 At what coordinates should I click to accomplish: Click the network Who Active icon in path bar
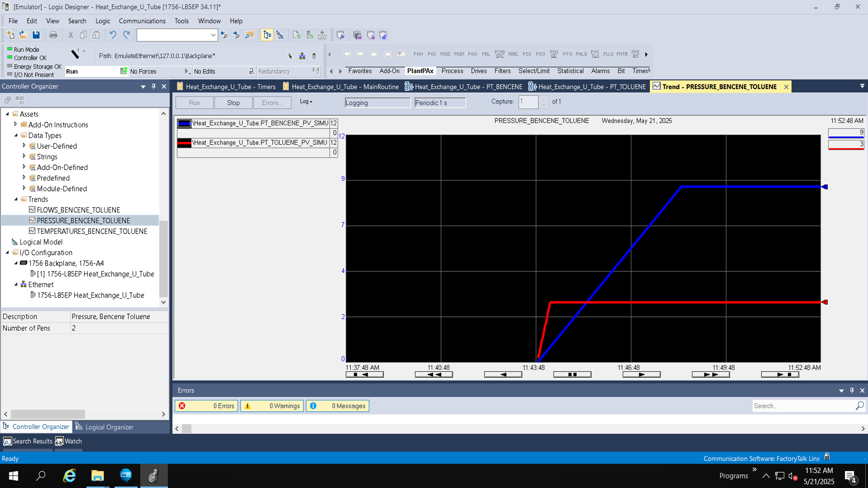coord(302,56)
